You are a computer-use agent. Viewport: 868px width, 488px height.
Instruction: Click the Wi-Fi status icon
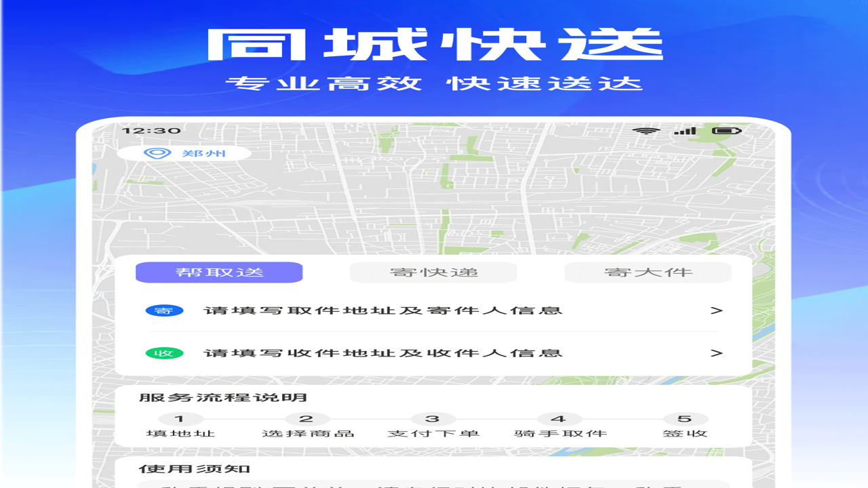[x=646, y=131]
